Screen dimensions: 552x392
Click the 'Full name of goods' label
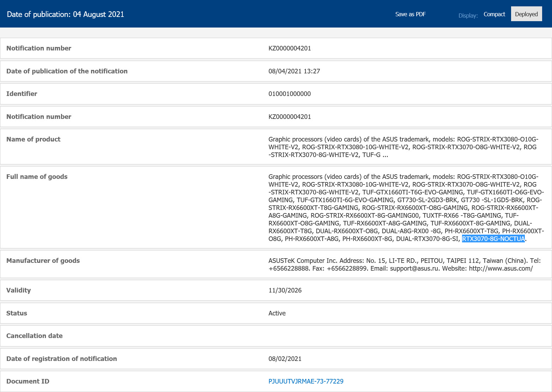click(37, 177)
